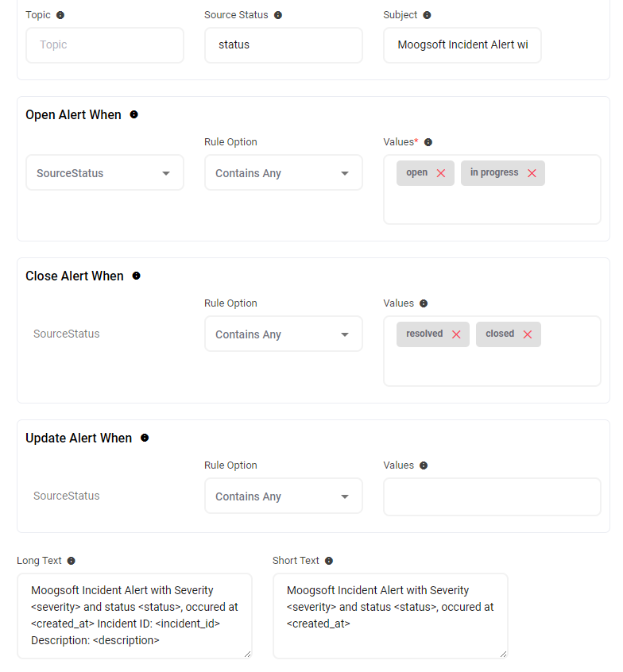
Task: Click the info icon next to Topic
Action: (x=60, y=15)
